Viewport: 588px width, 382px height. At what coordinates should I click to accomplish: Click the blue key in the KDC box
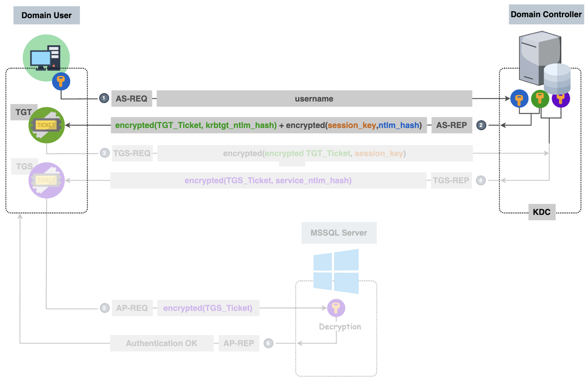519,99
